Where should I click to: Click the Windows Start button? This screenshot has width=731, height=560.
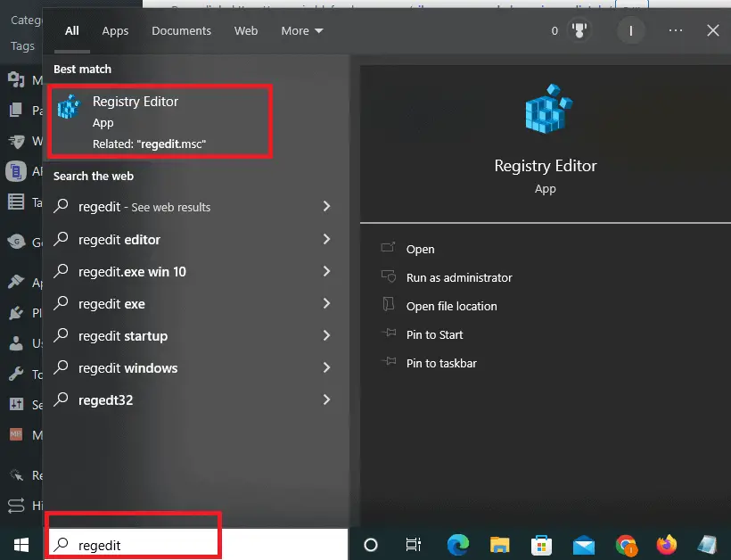[21, 544]
